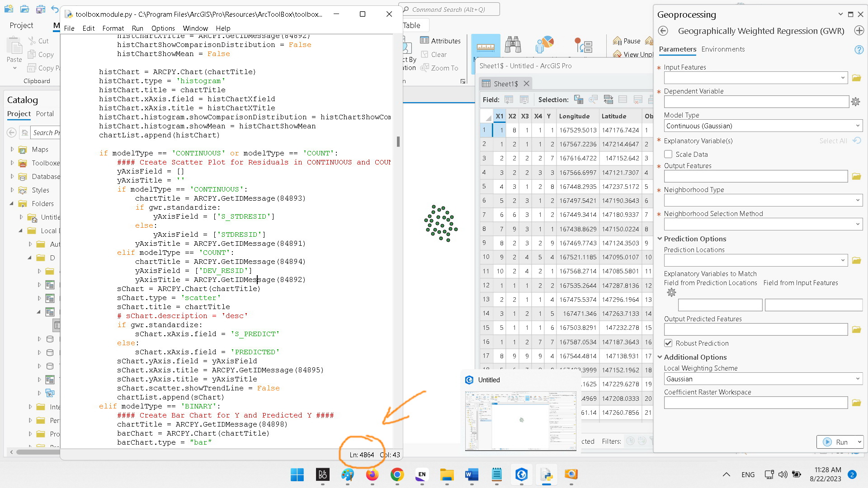
Task: Click the Run button for GWR tool
Action: pos(840,442)
